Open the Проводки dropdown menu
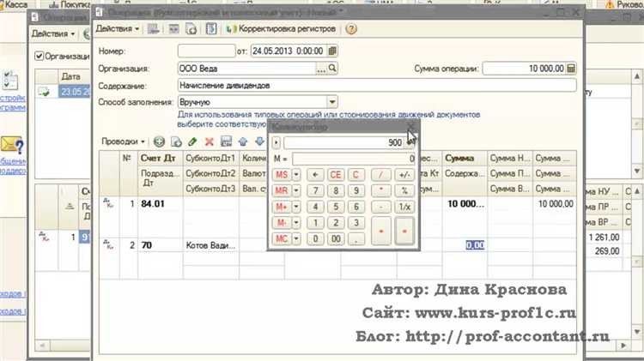 pos(123,141)
